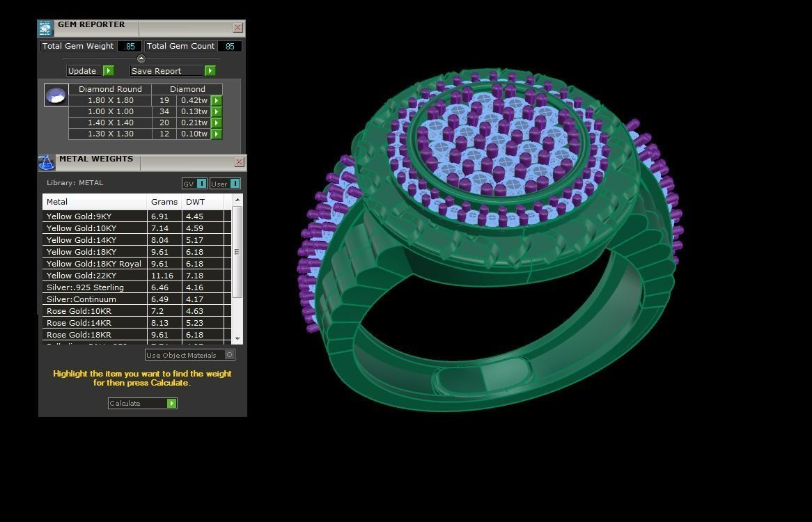Click the Total Gem Count value 85
812x522 pixels.
229,46
